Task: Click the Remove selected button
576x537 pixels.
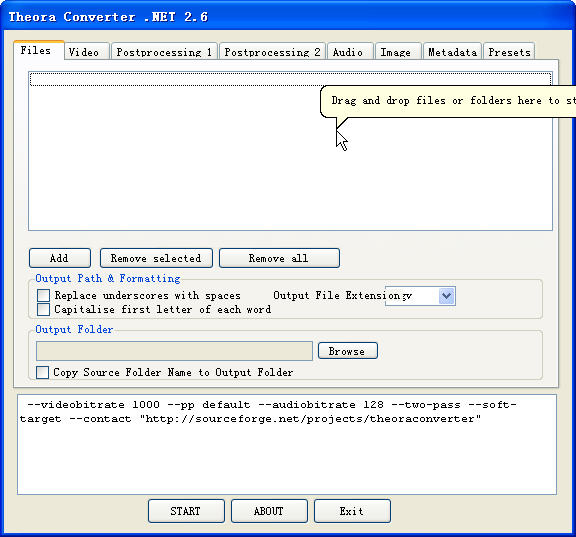Action: click(x=156, y=258)
